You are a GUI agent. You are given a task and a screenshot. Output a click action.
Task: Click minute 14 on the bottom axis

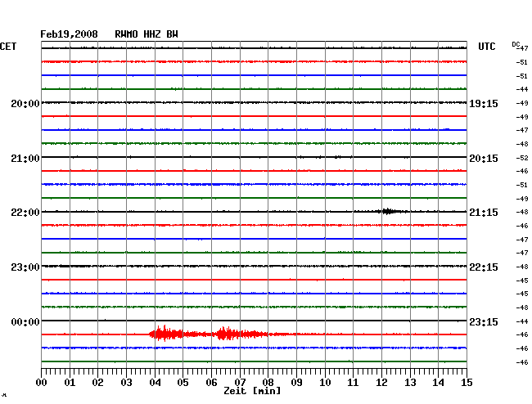[438, 382]
